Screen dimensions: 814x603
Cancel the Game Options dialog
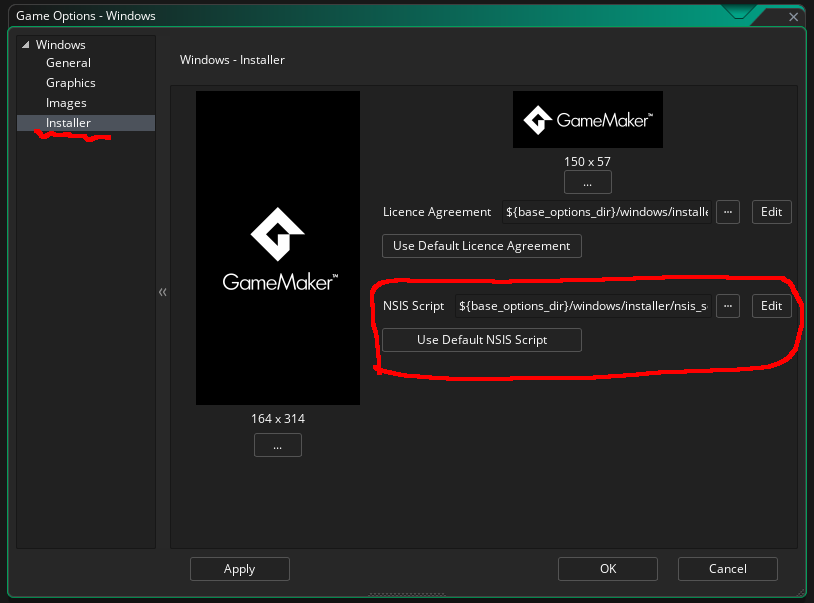coord(728,569)
